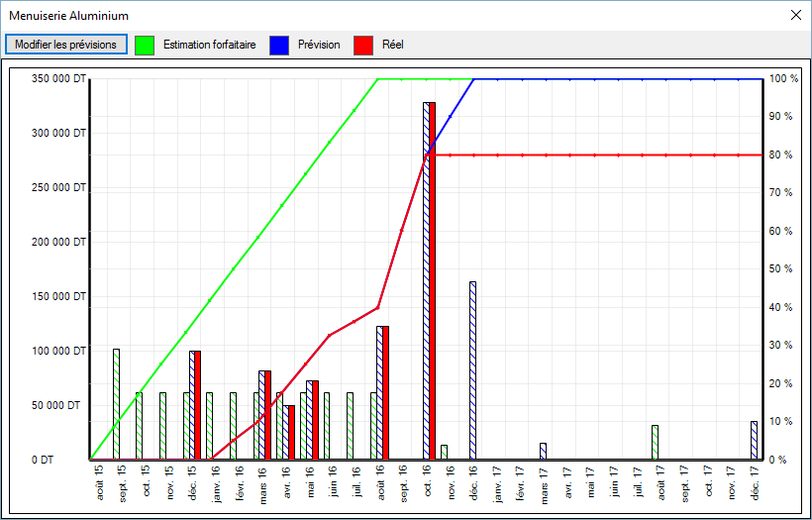Close the Menuiserie Aluminium window
This screenshot has height=520, width=812.
tap(795, 16)
